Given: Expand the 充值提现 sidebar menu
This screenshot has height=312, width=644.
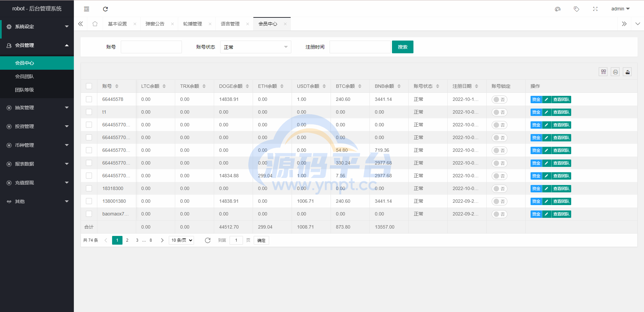Looking at the screenshot, I should (37, 183).
